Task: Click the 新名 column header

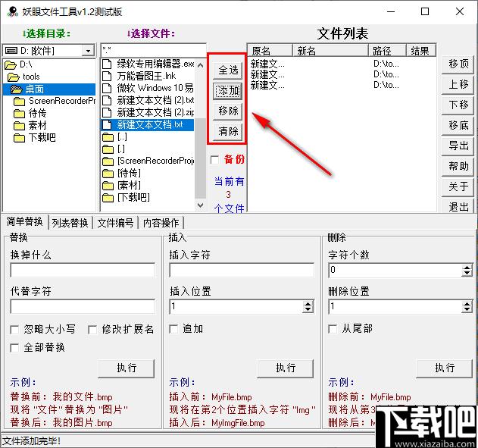Action: coord(330,50)
